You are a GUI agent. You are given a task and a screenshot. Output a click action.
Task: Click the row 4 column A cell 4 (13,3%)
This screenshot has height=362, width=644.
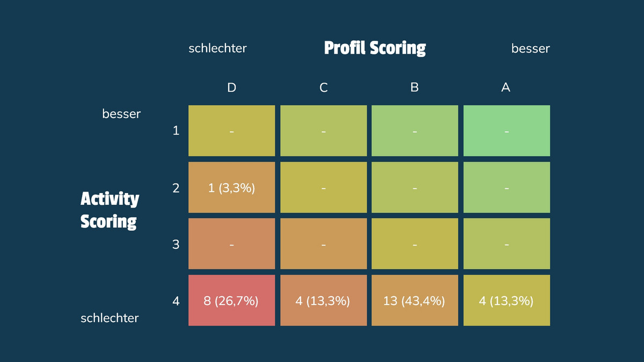507,300
